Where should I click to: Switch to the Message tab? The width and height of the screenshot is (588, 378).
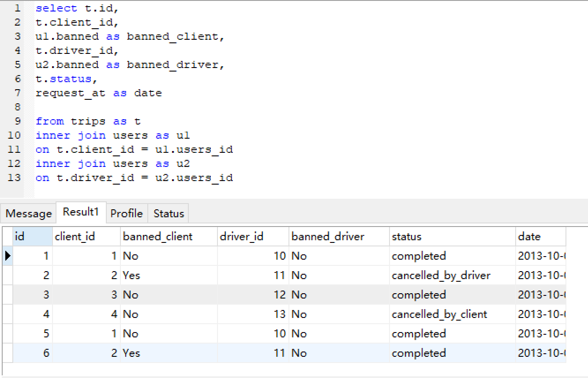click(x=28, y=213)
